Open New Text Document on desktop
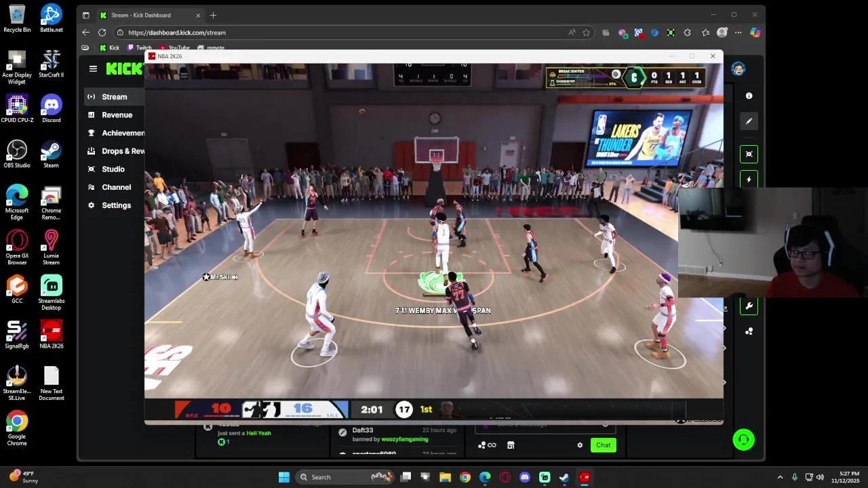 click(52, 384)
